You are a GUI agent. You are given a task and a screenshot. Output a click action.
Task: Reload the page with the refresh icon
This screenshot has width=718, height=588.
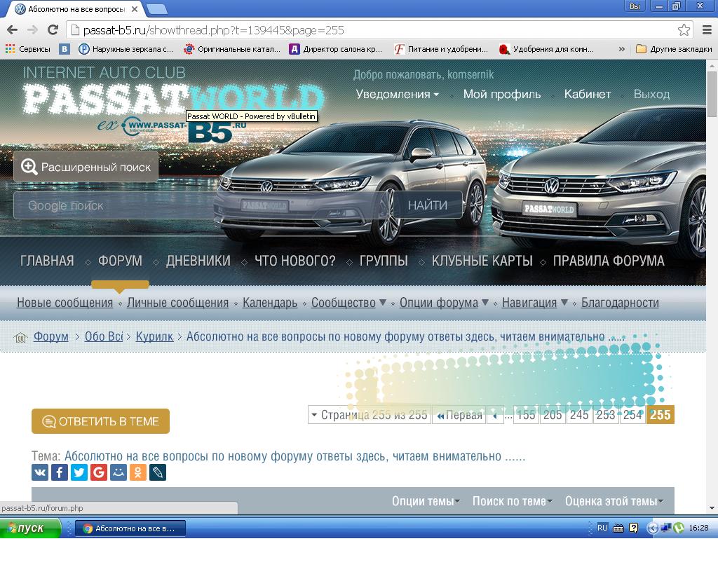tap(53, 30)
